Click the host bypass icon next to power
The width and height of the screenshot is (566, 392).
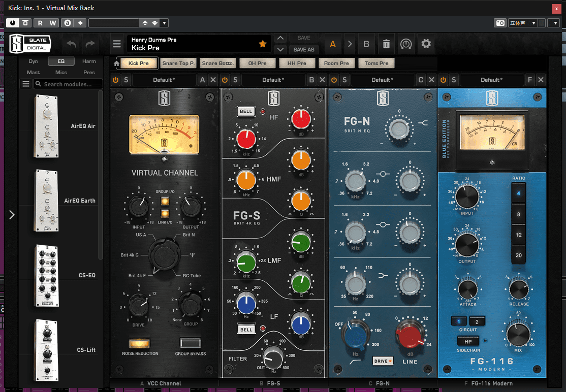pos(25,23)
